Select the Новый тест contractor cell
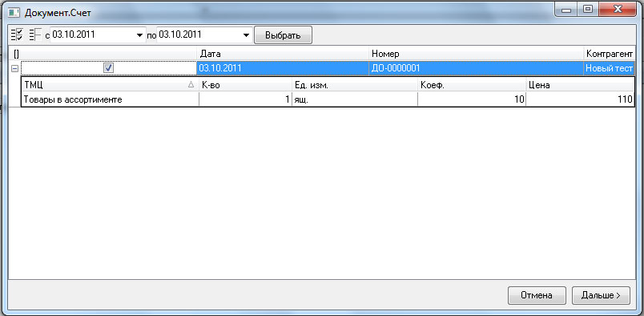644x316 pixels. click(610, 68)
